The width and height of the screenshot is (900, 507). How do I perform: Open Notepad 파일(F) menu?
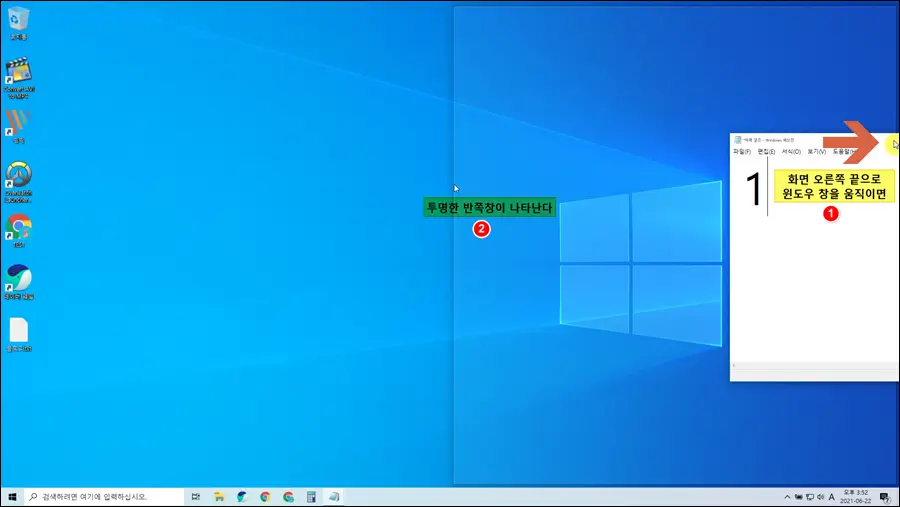point(742,152)
